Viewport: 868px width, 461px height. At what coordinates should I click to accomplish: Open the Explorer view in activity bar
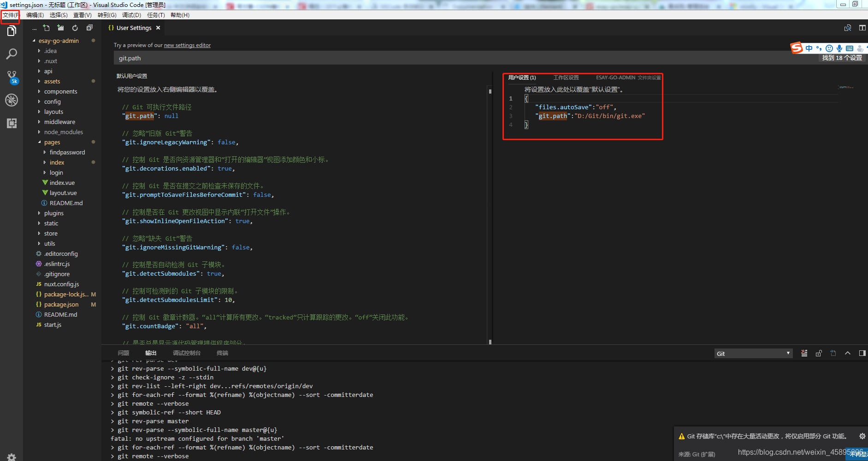click(x=12, y=31)
